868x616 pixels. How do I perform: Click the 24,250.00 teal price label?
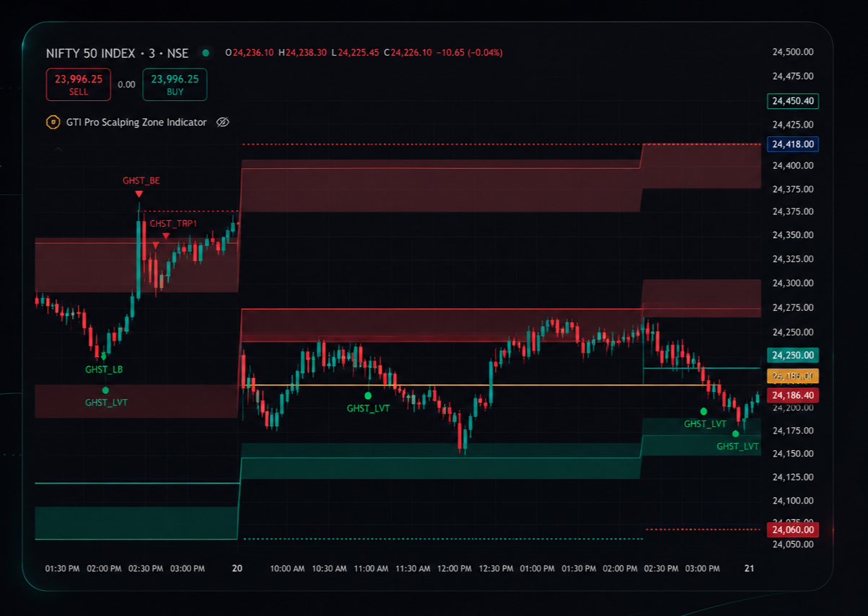click(x=793, y=355)
